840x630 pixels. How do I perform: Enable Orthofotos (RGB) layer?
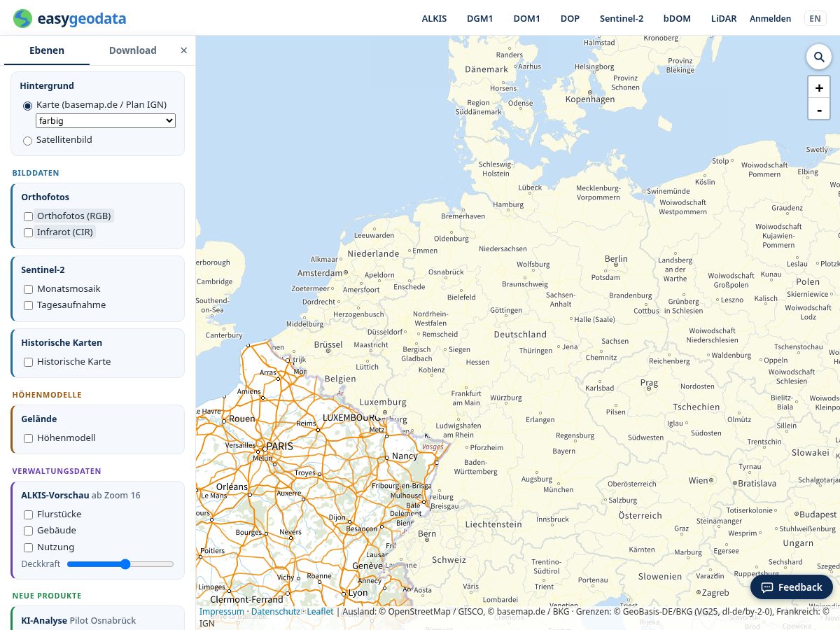[29, 216]
